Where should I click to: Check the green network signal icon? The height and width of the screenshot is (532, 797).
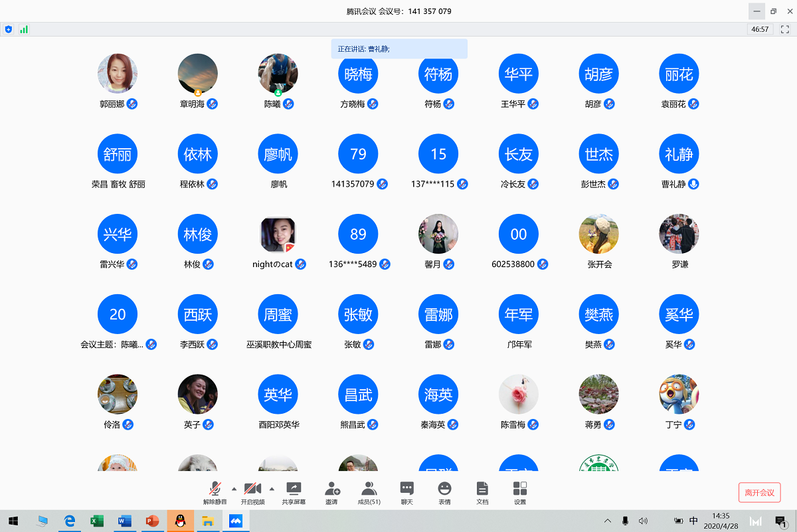click(x=24, y=29)
